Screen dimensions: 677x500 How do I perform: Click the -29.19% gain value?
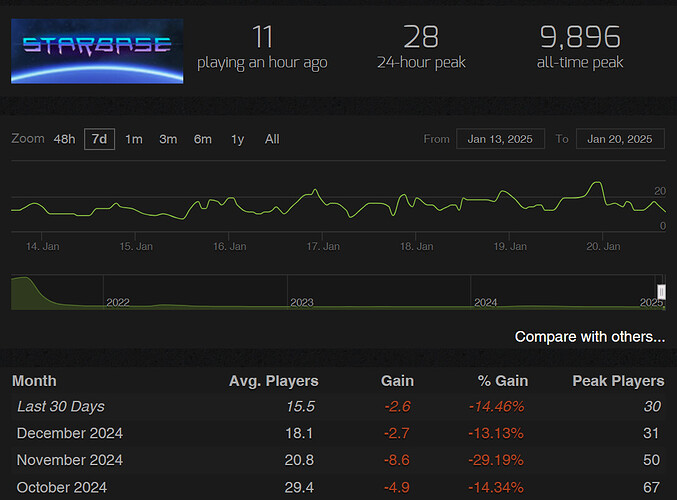click(496, 460)
